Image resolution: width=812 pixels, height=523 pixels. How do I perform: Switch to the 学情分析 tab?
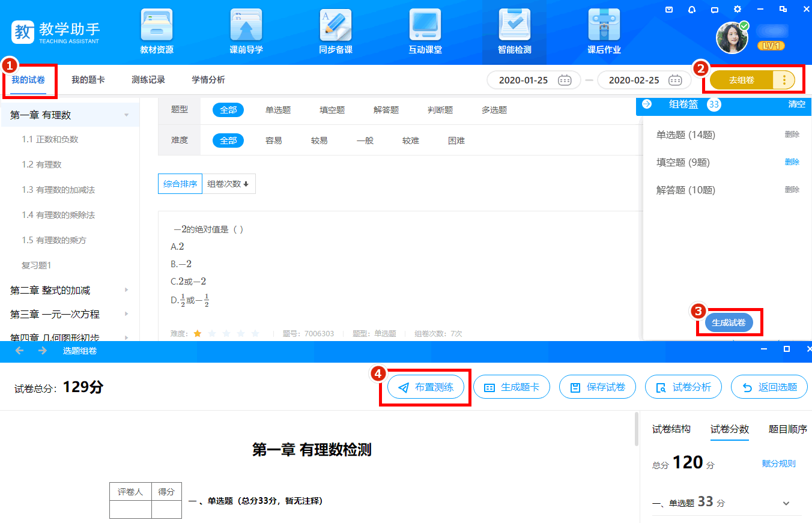point(208,80)
